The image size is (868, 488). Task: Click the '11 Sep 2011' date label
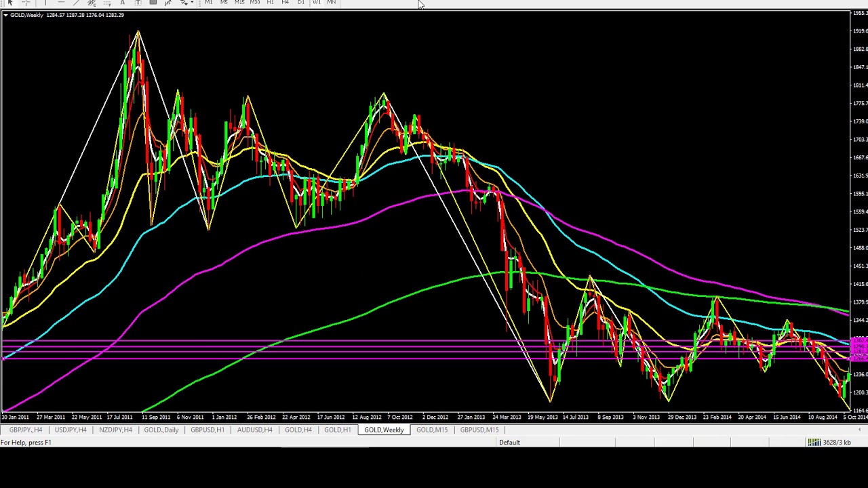[x=157, y=418]
